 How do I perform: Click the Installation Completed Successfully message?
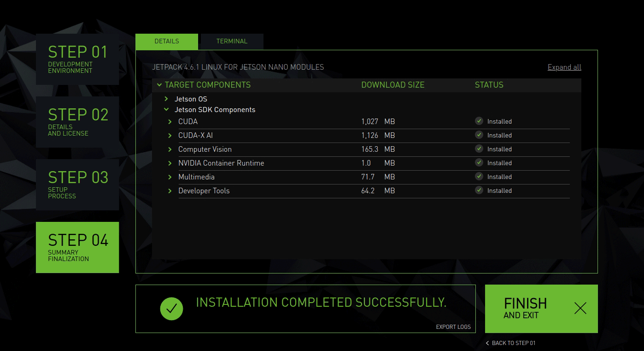pos(321,303)
